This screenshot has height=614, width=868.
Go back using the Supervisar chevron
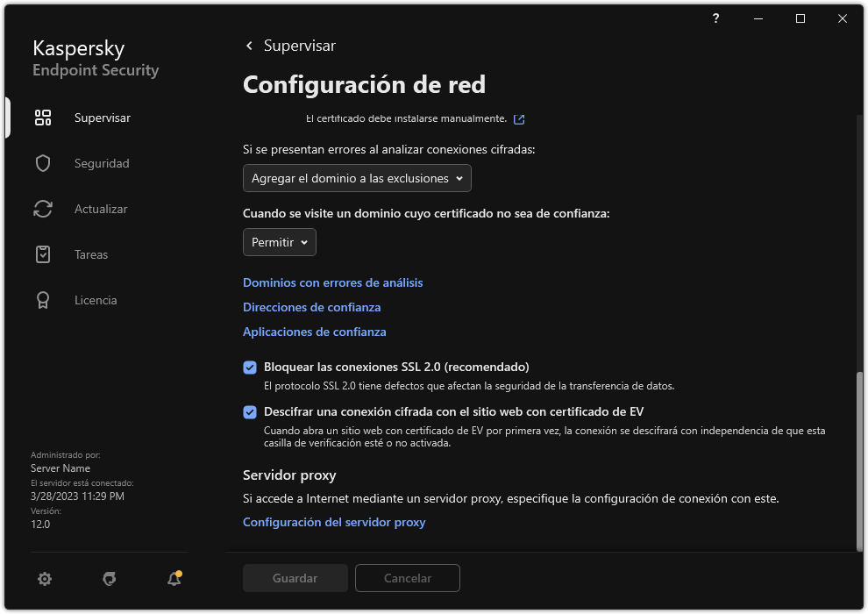248,46
